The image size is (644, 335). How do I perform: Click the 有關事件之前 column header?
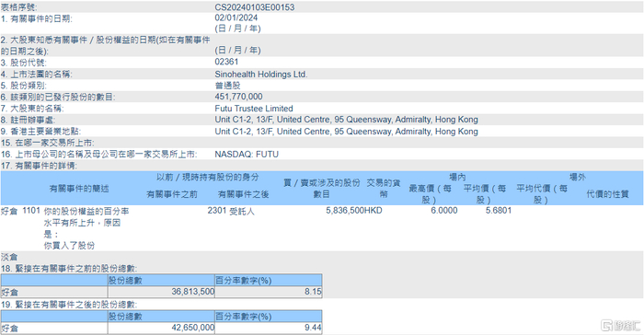172,194
